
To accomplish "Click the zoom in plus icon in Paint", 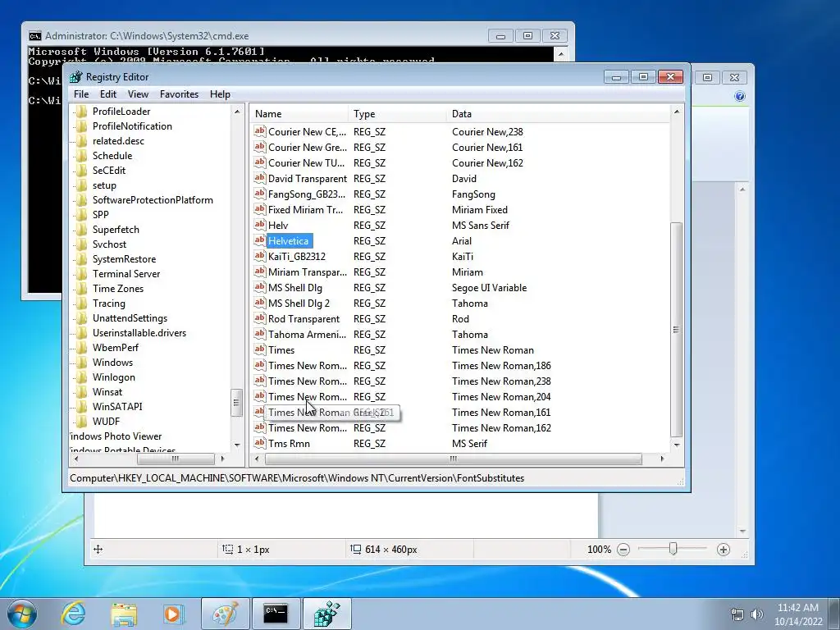I will point(724,550).
